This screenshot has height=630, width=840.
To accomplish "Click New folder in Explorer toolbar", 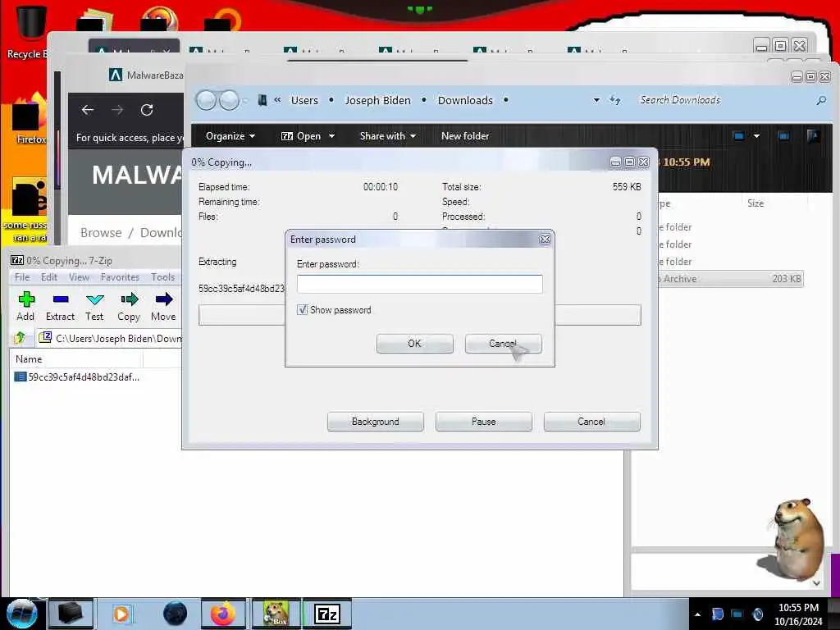I will [x=465, y=136].
